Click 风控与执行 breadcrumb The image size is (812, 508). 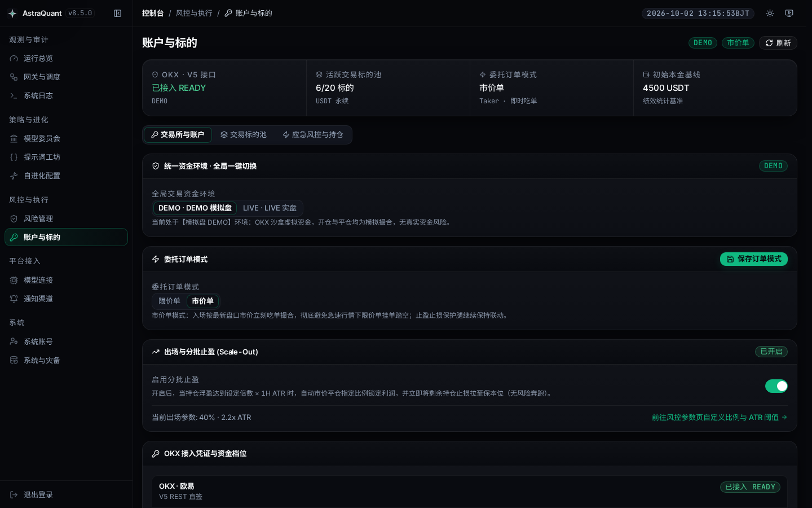click(194, 13)
